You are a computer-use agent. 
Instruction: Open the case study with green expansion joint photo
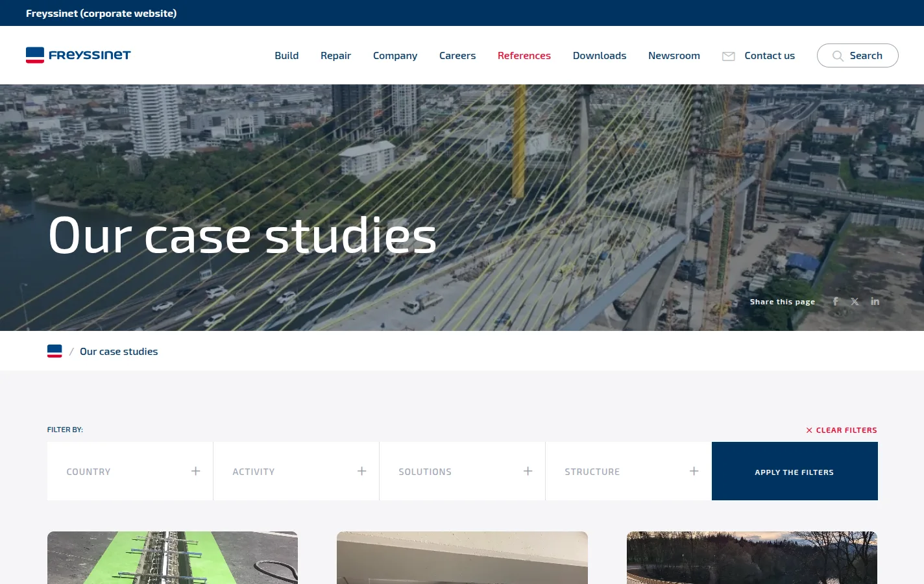point(173,557)
